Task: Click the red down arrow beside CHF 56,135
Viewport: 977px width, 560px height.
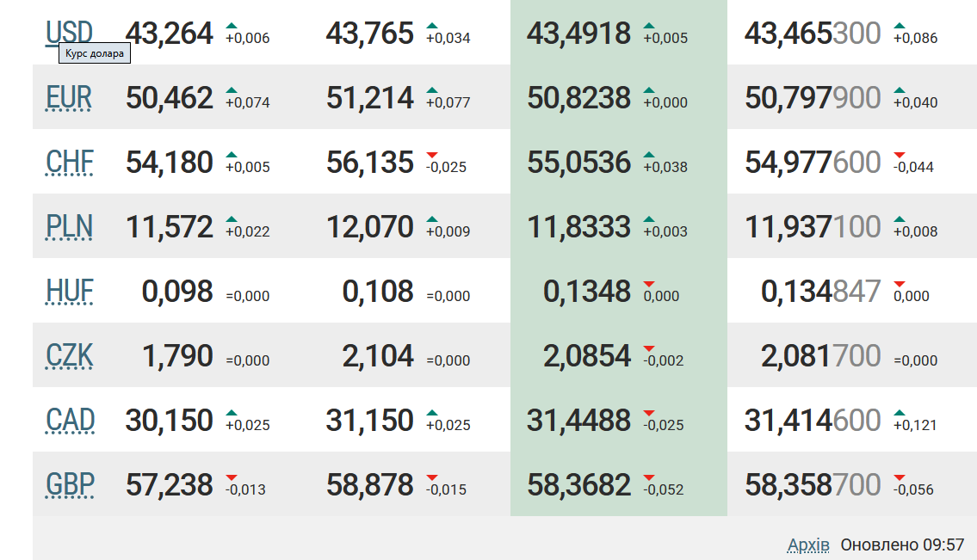Action: coord(432,155)
